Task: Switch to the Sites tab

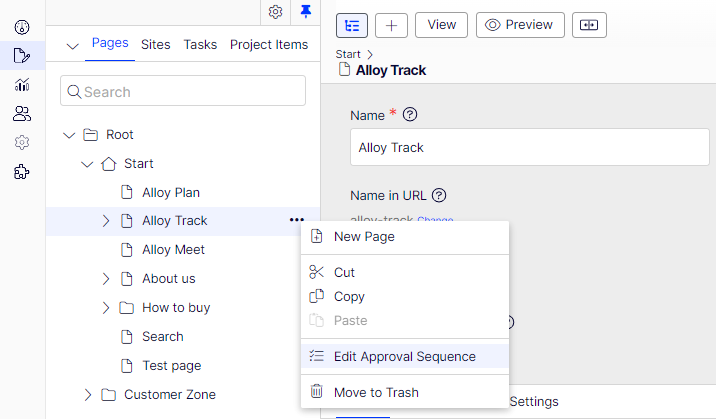Action: [155, 45]
